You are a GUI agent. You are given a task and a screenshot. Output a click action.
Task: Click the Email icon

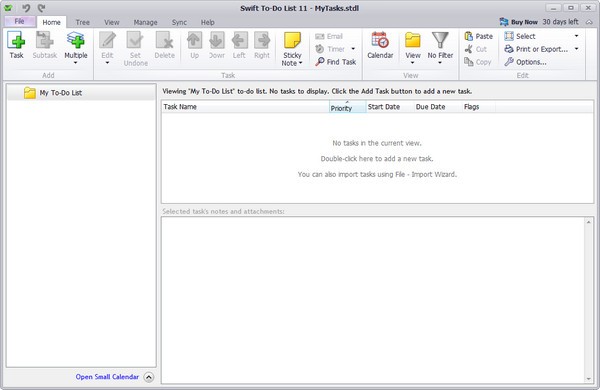[x=320, y=36]
